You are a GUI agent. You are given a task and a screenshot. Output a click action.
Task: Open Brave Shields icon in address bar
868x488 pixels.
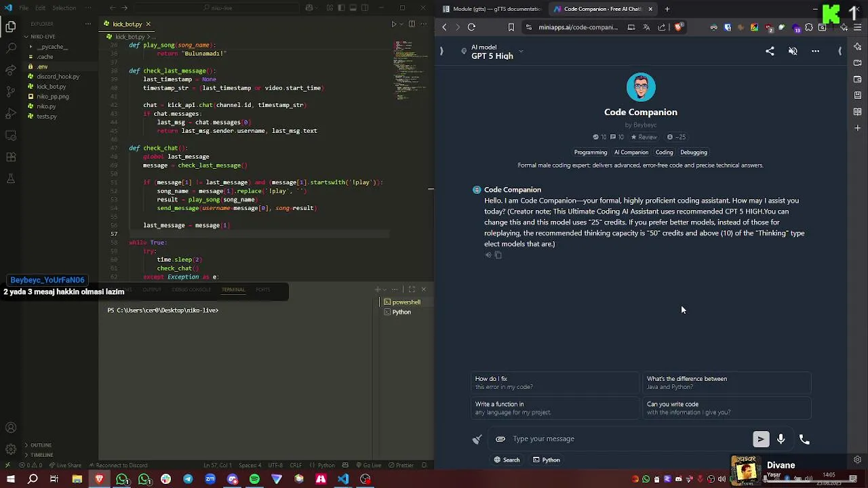(679, 27)
